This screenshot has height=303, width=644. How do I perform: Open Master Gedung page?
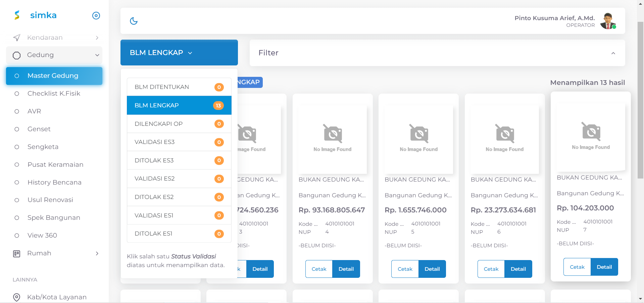(54, 76)
